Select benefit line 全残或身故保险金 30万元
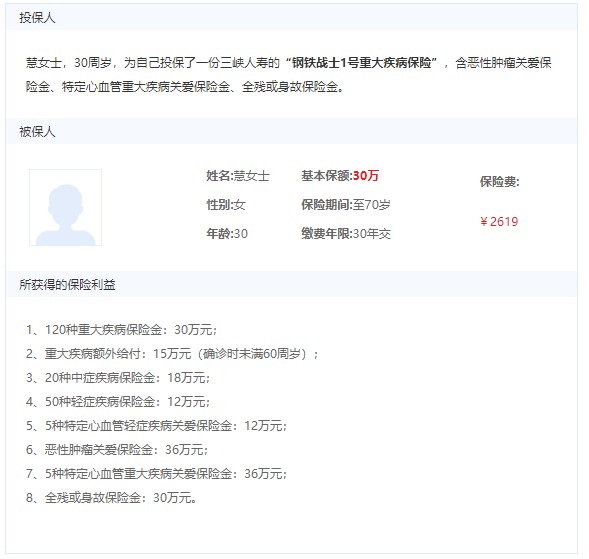 (x=111, y=498)
